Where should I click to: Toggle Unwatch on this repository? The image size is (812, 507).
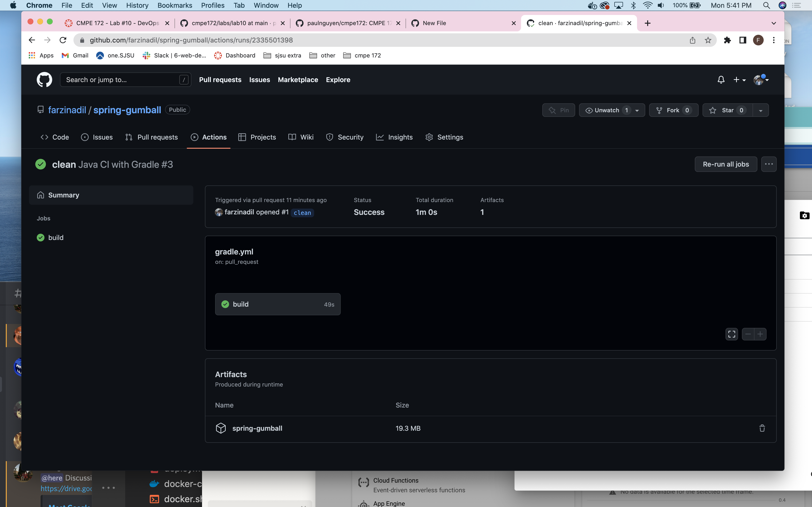607,110
